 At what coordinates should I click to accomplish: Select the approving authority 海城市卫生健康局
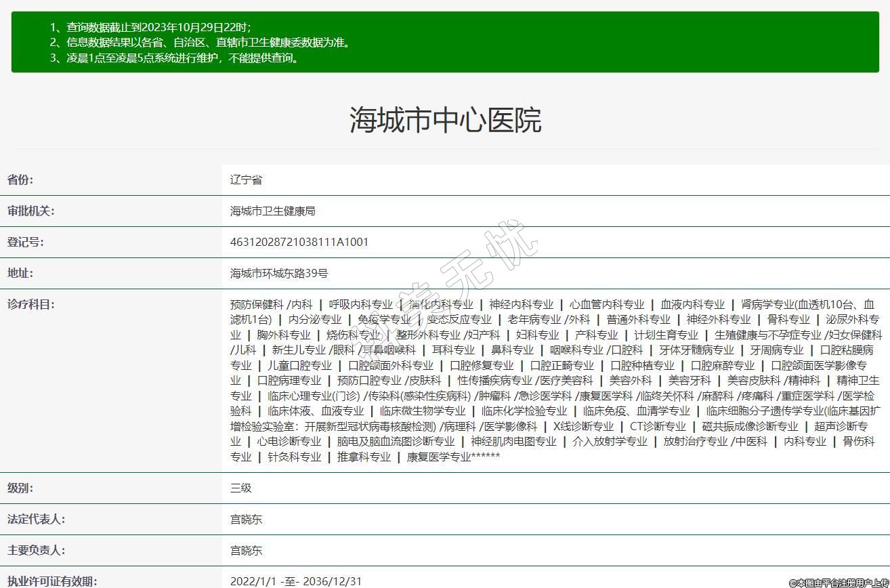[x=272, y=211]
